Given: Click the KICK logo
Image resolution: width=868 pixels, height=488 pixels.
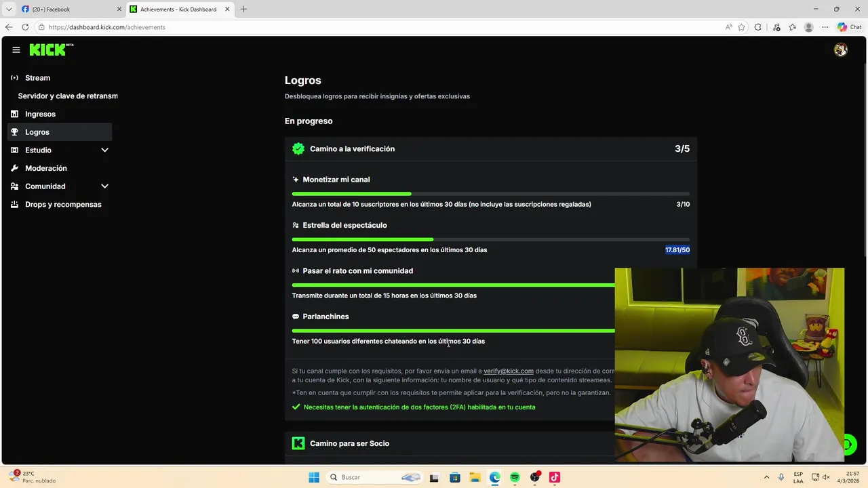Looking at the screenshot, I should click(x=51, y=49).
